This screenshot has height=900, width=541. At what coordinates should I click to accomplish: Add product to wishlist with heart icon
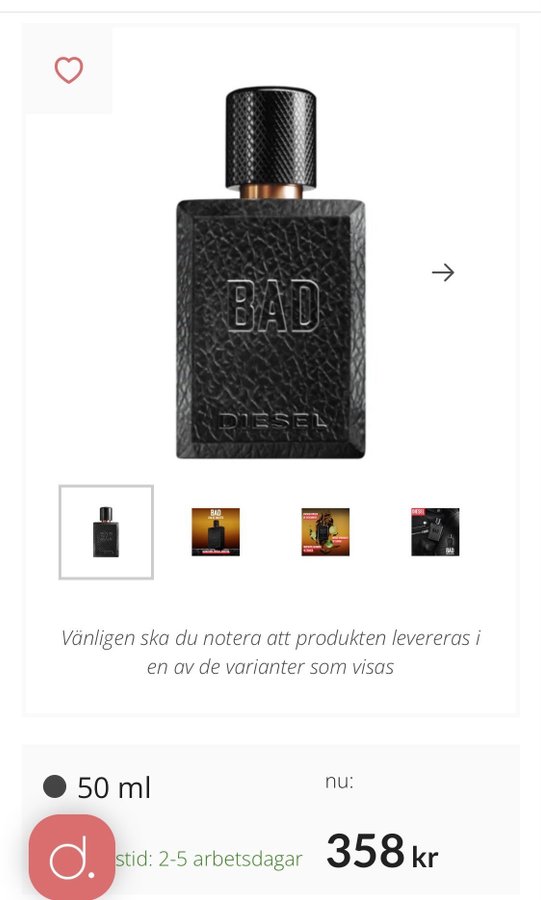pyautogui.click(x=69, y=71)
